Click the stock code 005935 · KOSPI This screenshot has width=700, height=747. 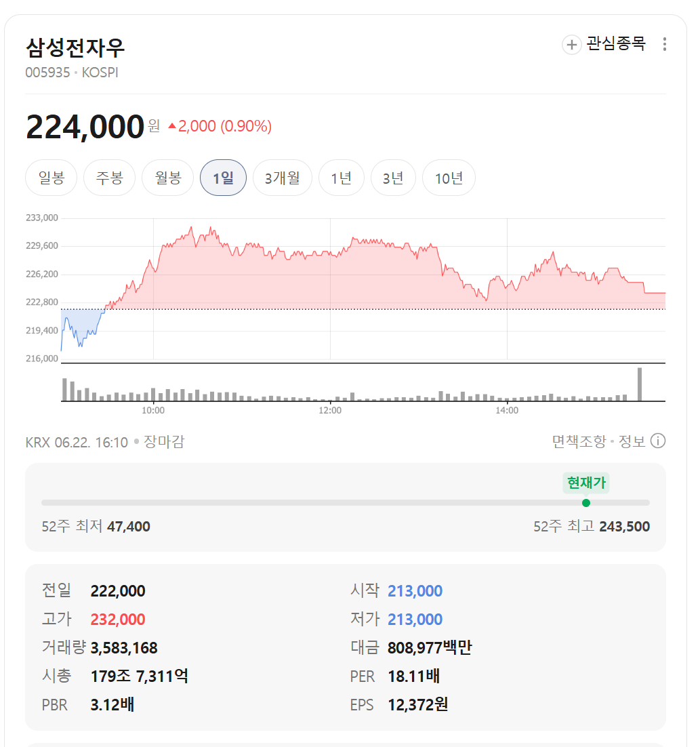coord(71,73)
